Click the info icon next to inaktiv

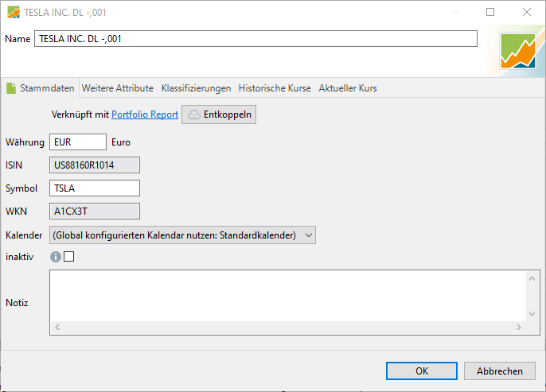(55, 257)
